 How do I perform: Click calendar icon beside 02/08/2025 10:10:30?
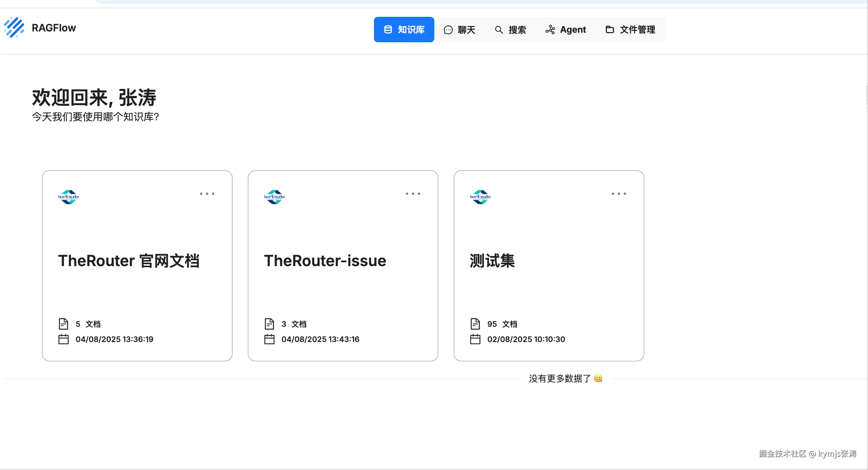point(475,339)
